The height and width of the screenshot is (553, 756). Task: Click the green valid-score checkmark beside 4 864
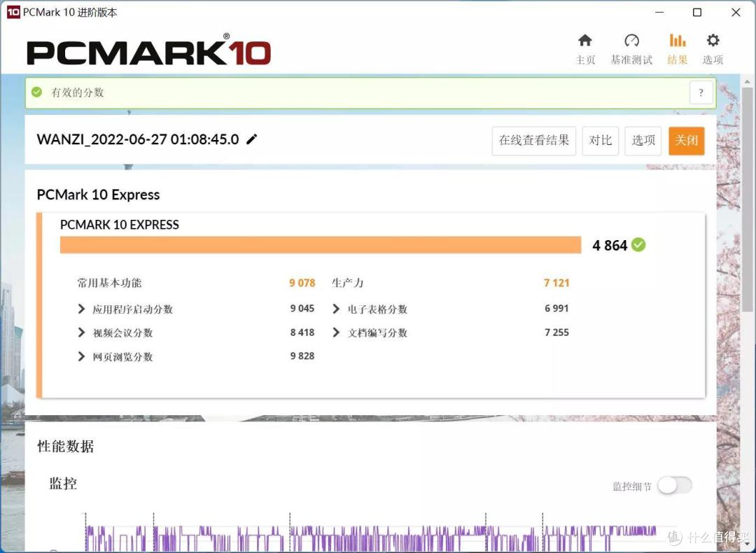(x=638, y=245)
